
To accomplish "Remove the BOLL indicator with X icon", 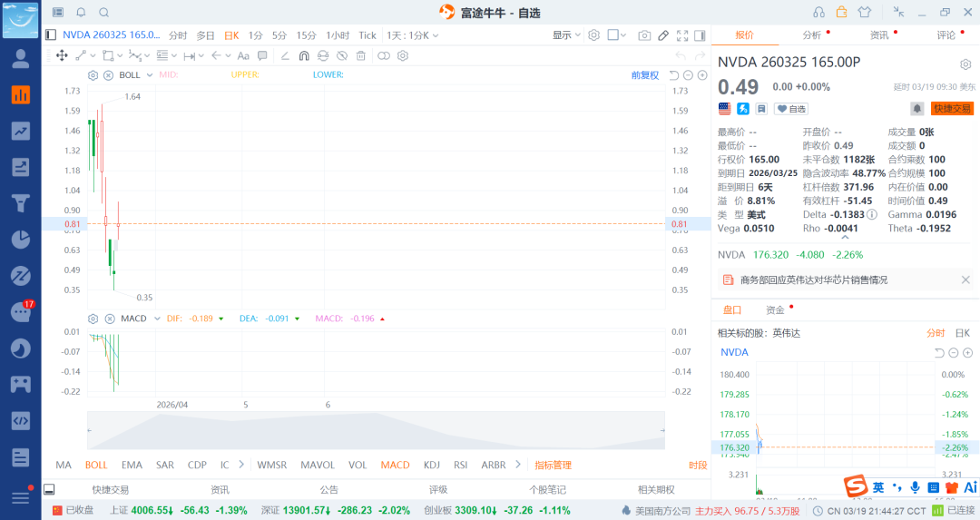I will [x=108, y=75].
